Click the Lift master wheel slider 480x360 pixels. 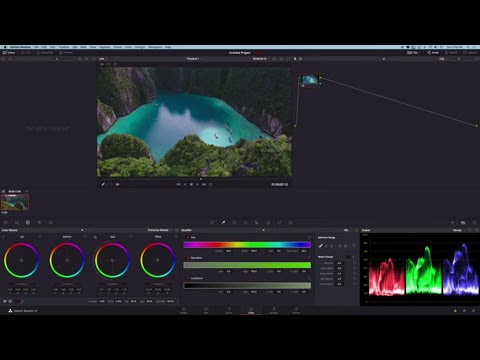(22, 284)
